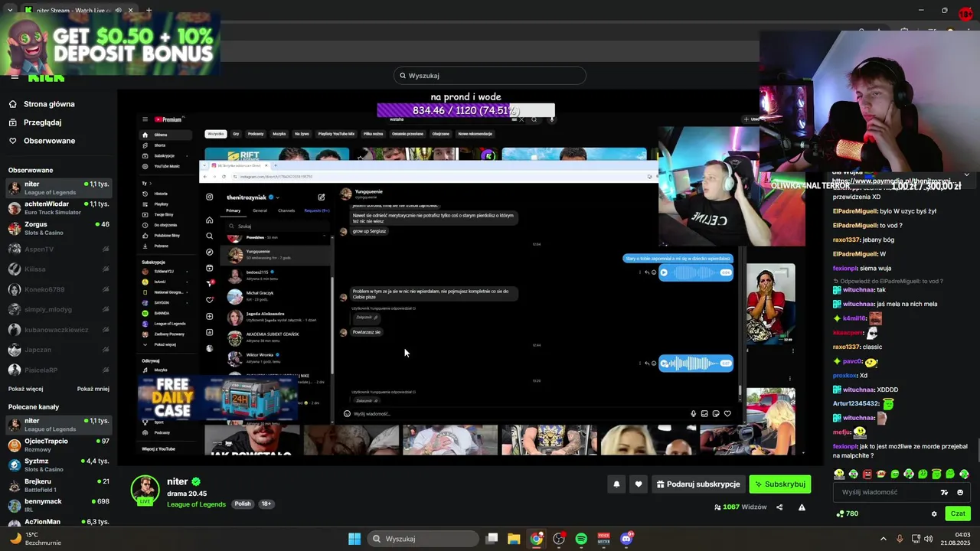Open the League of Legends category link
This screenshot has width=980, height=551.
[196, 504]
